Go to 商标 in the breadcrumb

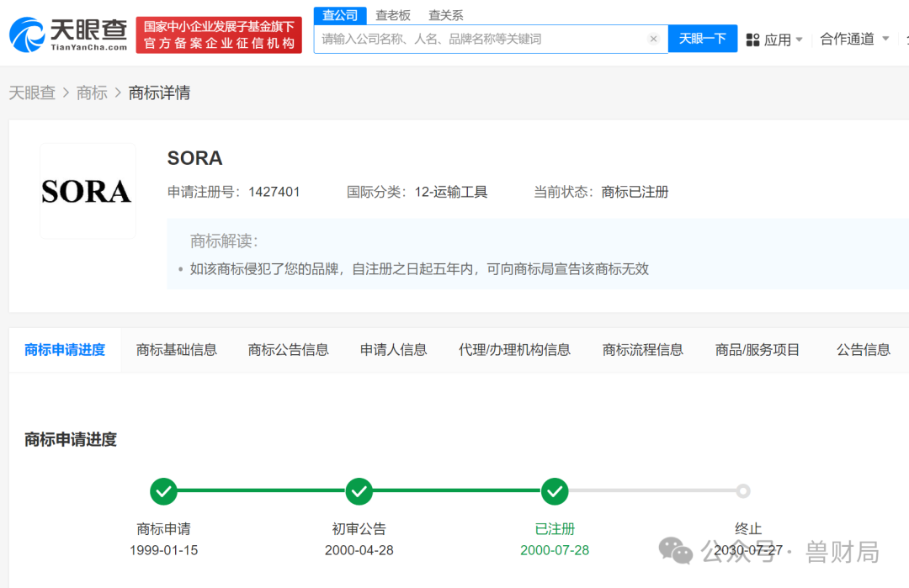(92, 93)
